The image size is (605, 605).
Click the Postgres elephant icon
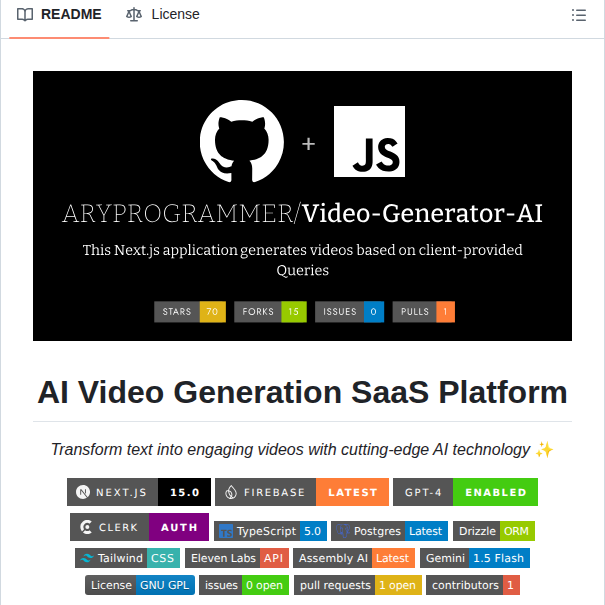[343, 531]
